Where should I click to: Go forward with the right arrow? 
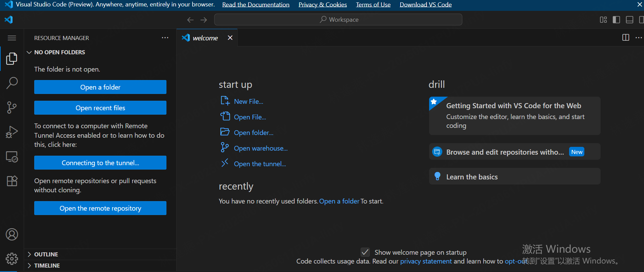204,20
